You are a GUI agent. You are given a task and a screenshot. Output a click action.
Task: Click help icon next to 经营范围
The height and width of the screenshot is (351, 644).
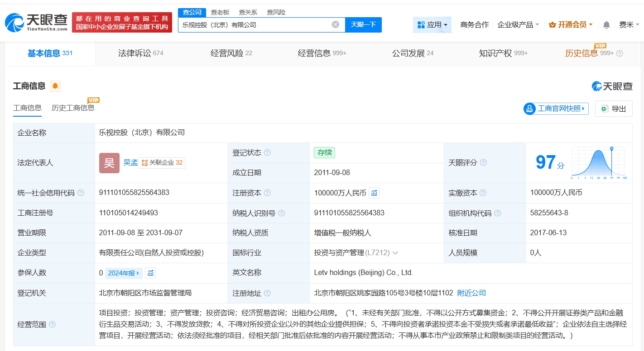53,324
